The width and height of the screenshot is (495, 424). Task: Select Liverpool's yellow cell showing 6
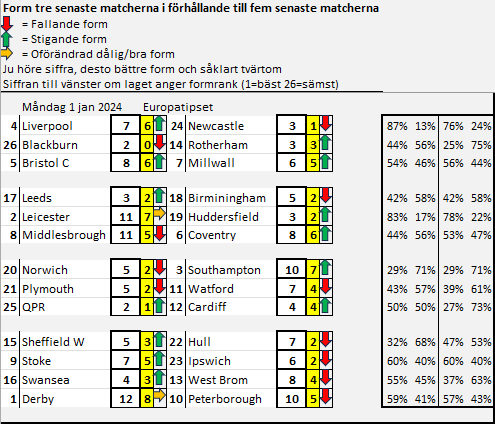[x=147, y=126]
